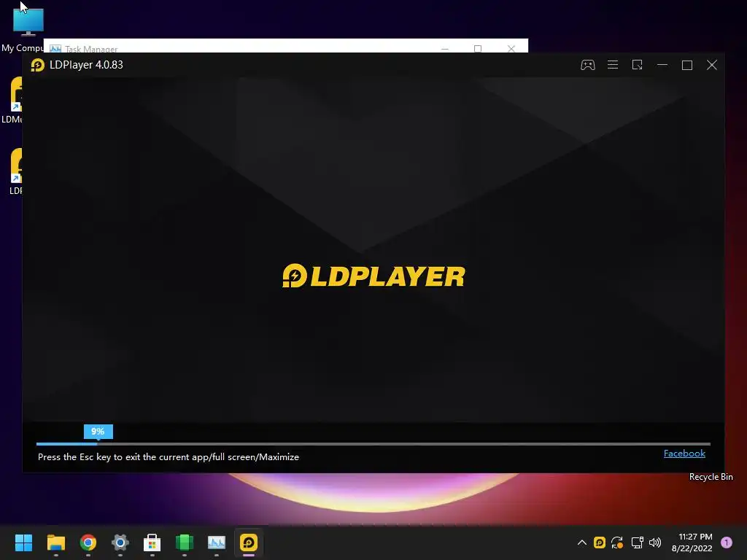
Task: Close the LDPlayer window
Action: (x=712, y=65)
